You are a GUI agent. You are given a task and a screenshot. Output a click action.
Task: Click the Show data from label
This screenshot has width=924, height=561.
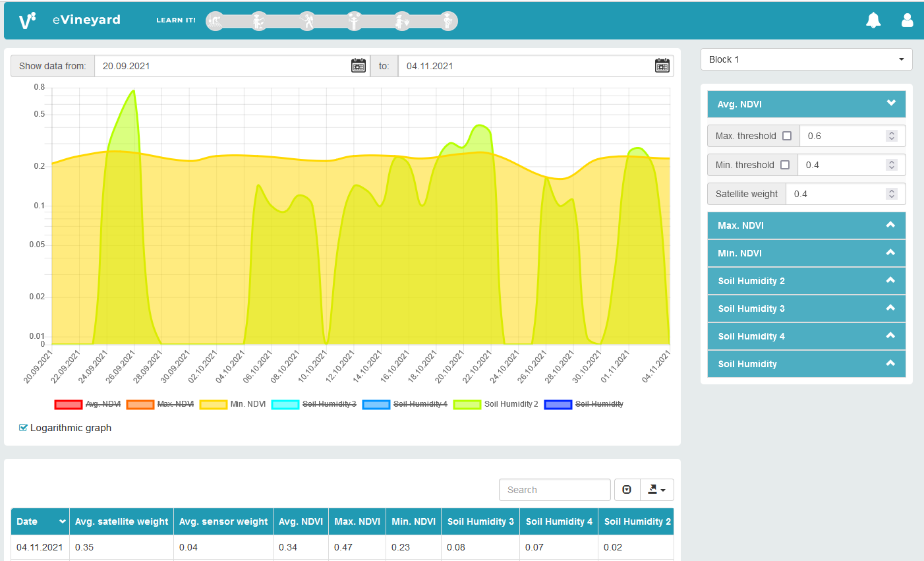pyautogui.click(x=53, y=66)
